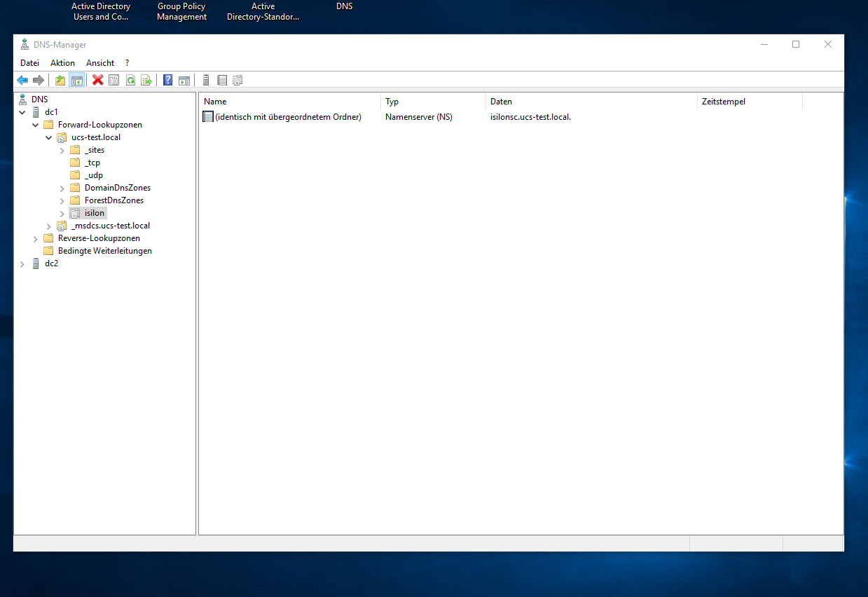The height and width of the screenshot is (597, 868).
Task: Select the DomainDnsZones tree folder
Action: (x=117, y=188)
